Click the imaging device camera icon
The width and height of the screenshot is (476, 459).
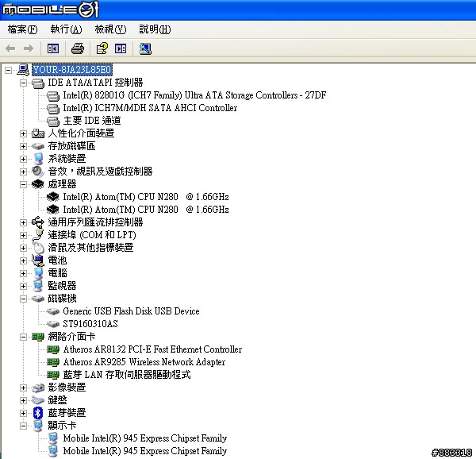[38, 388]
